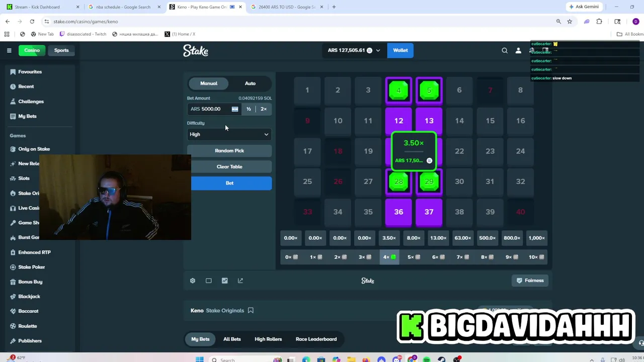Image resolution: width=644 pixels, height=362 pixels.
Task: Open the game settings gear icon
Action: pos(193,281)
